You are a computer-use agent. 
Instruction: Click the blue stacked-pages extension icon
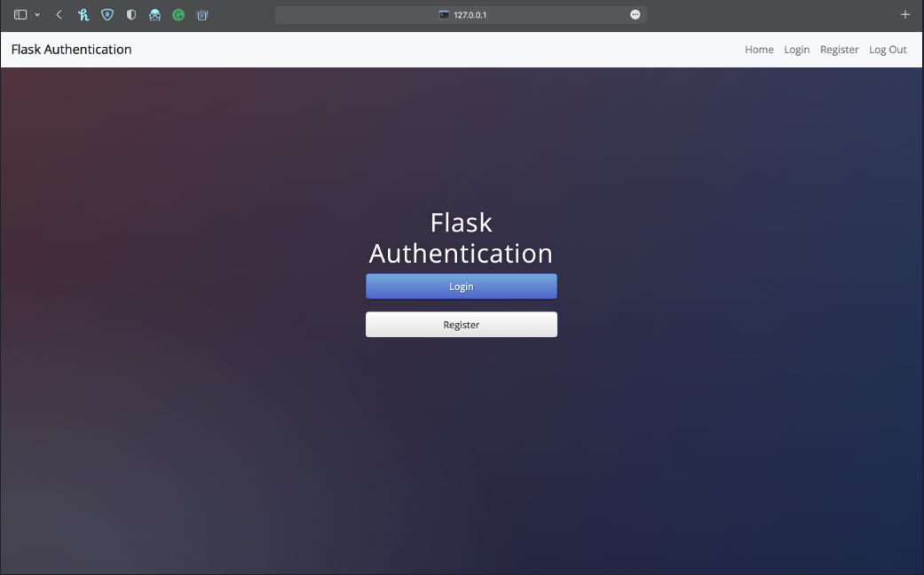pos(202,15)
